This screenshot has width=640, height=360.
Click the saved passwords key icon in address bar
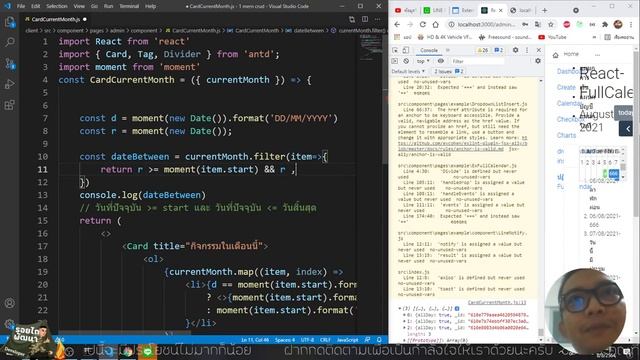pyautogui.click(x=525, y=24)
